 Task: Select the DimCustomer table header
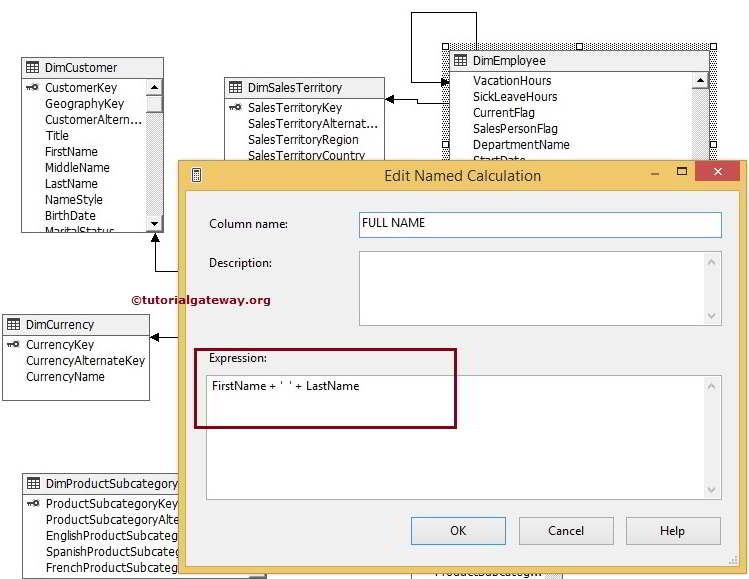(93, 68)
